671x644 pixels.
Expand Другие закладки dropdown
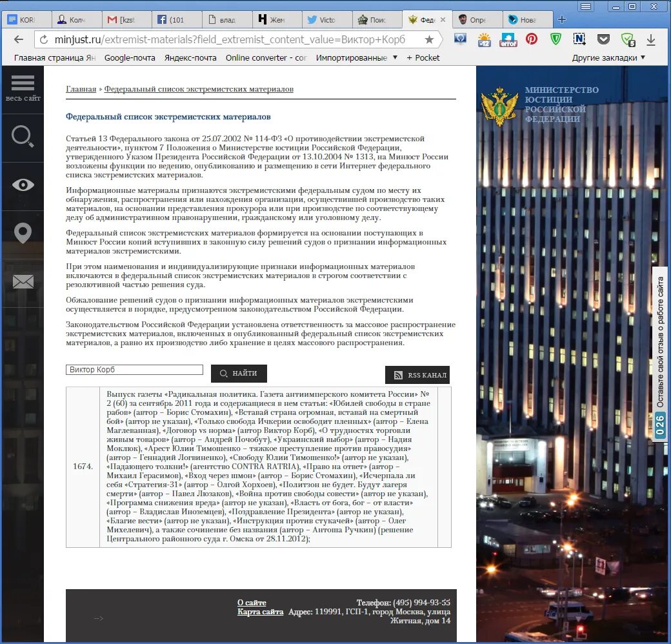[x=608, y=58]
